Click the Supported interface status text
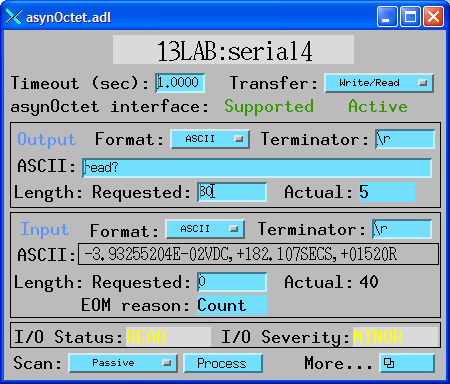 (x=269, y=107)
